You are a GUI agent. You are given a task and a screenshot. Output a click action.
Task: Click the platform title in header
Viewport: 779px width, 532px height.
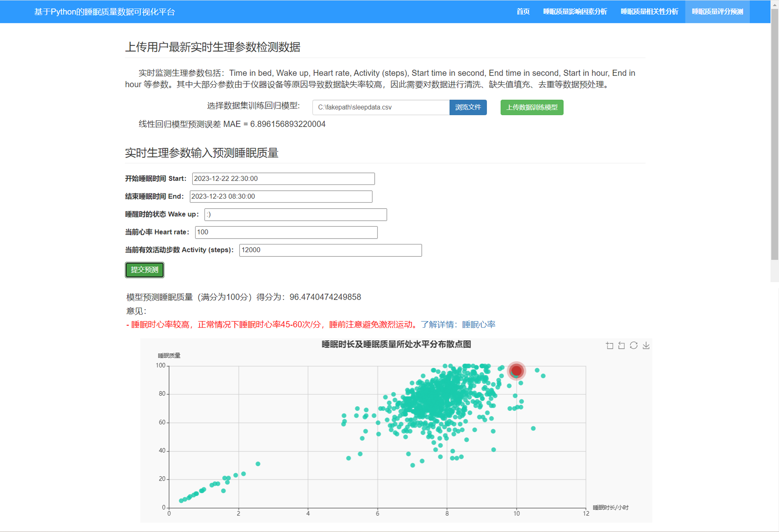pyautogui.click(x=104, y=12)
